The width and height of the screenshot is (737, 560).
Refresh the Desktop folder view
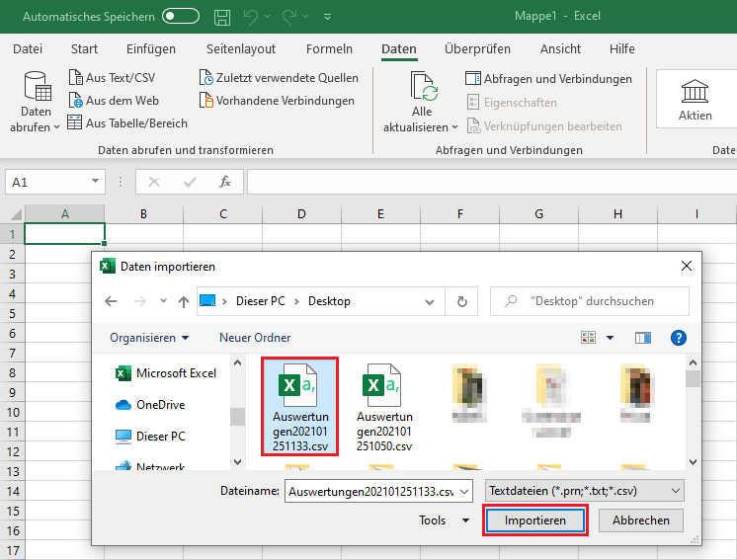pyautogui.click(x=462, y=301)
